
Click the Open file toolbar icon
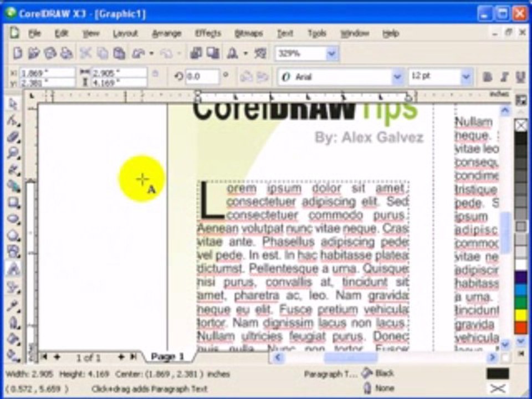pos(34,53)
